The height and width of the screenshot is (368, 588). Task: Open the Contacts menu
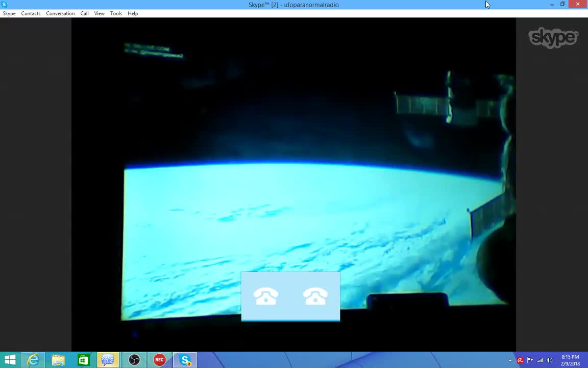(x=31, y=13)
